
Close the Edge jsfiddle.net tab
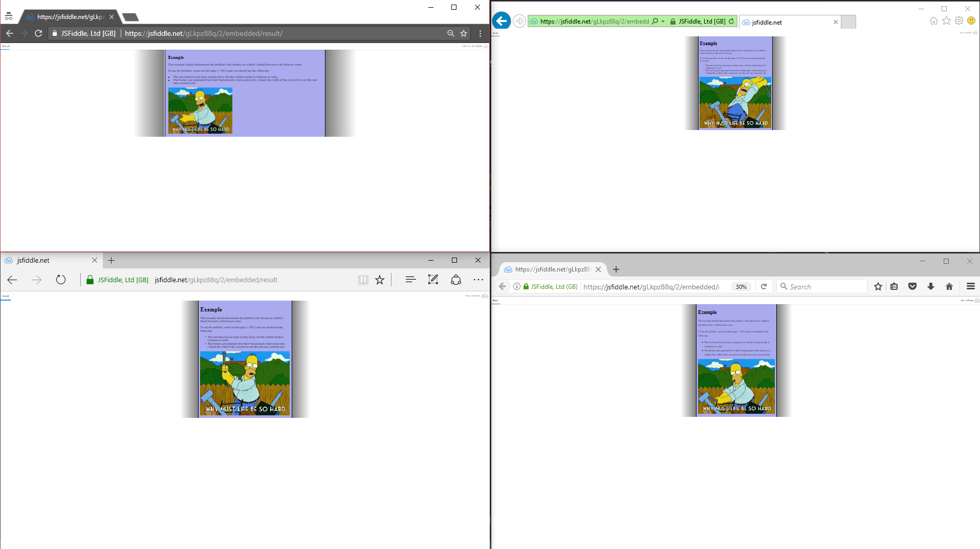[x=95, y=260]
